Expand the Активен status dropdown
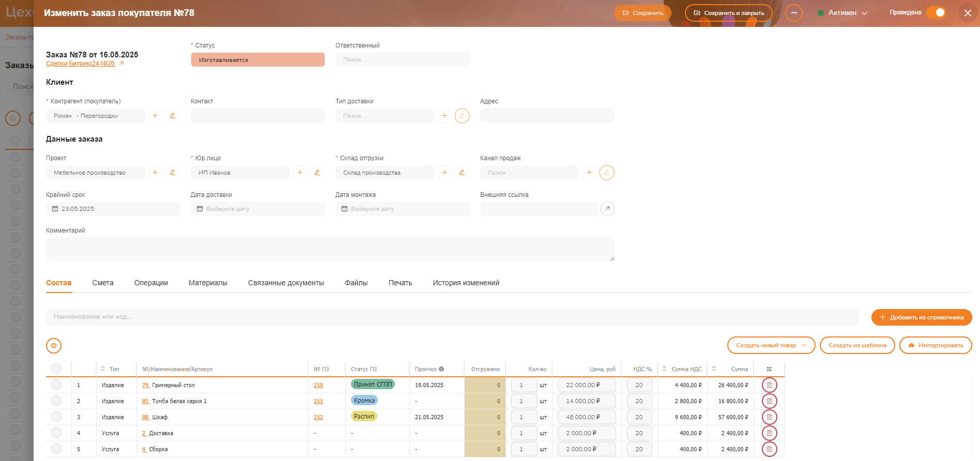 click(843, 13)
